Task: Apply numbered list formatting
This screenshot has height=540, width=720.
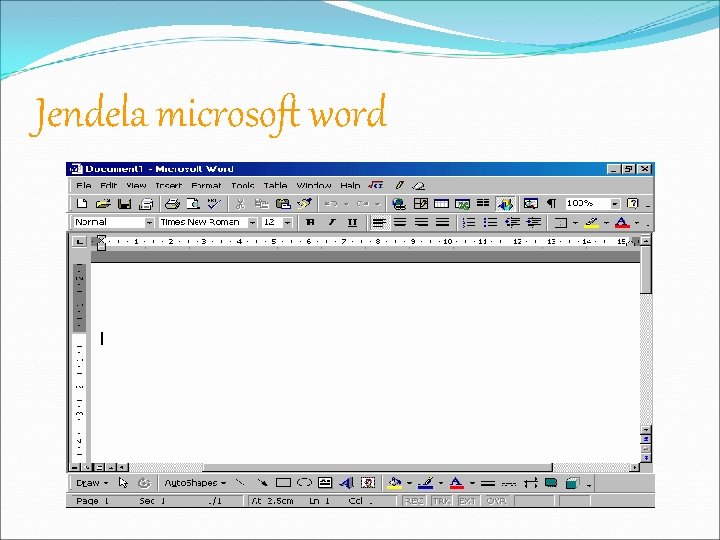Action: click(x=469, y=223)
